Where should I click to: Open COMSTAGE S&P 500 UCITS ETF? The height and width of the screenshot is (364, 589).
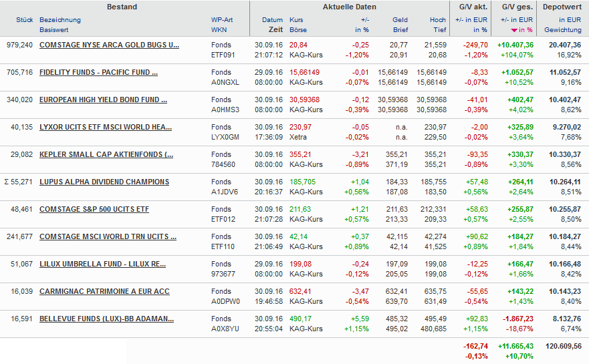pos(94,209)
